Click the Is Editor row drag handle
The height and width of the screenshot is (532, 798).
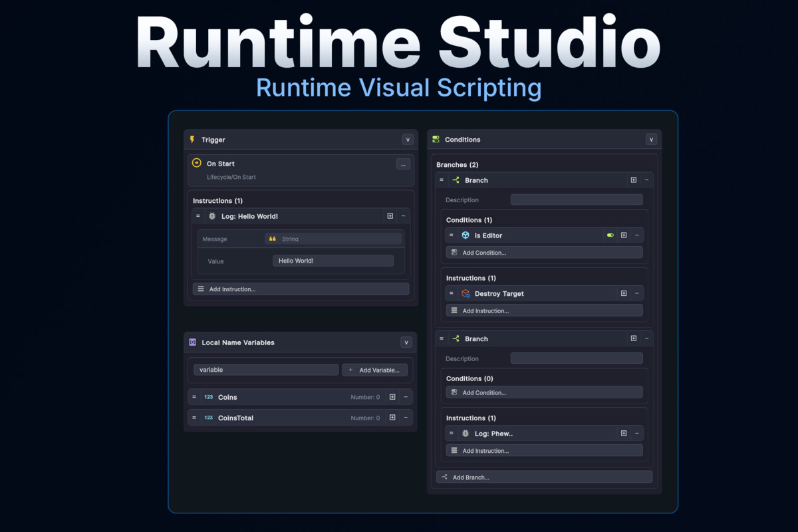[452, 235]
